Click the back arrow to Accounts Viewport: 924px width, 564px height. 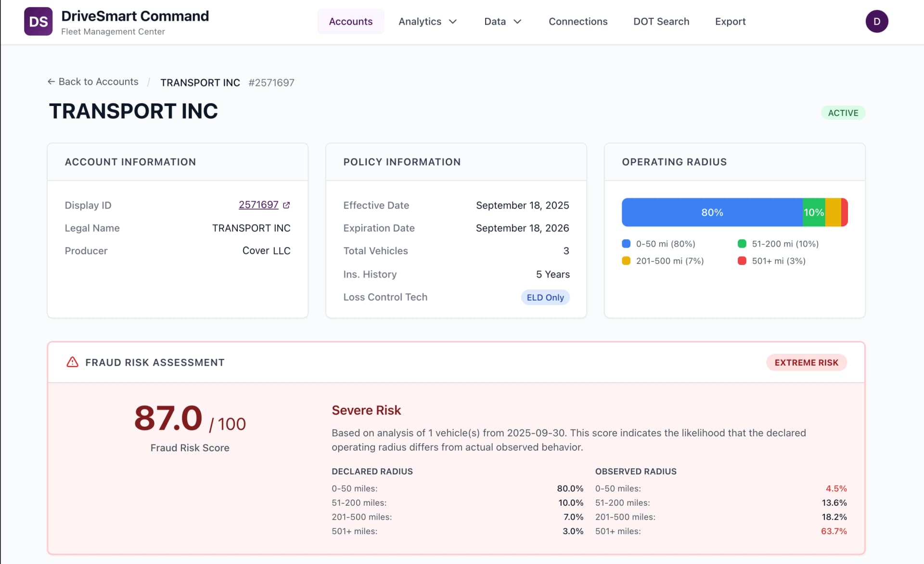[x=51, y=81]
